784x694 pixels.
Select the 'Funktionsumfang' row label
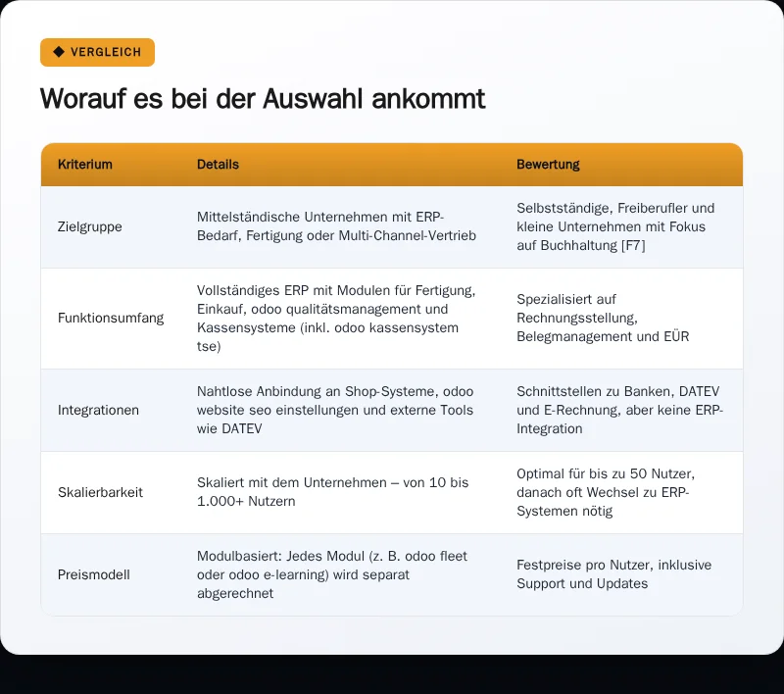(111, 318)
